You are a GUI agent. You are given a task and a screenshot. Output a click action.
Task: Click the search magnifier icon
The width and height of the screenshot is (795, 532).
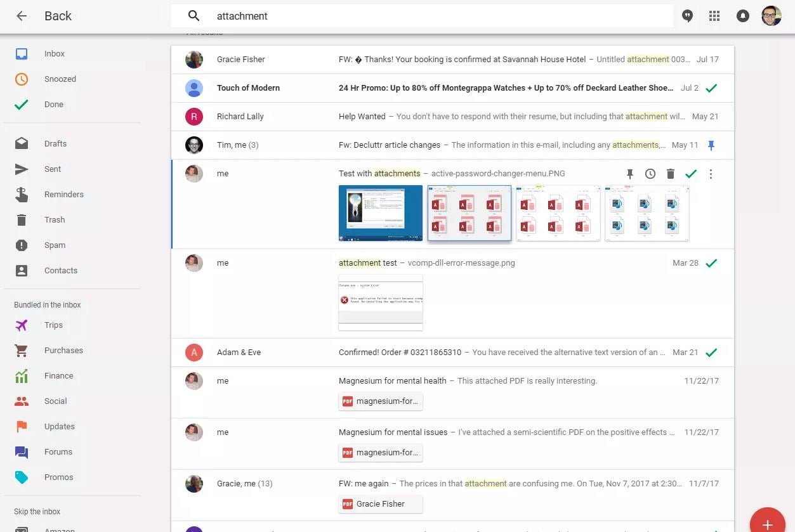click(x=194, y=16)
